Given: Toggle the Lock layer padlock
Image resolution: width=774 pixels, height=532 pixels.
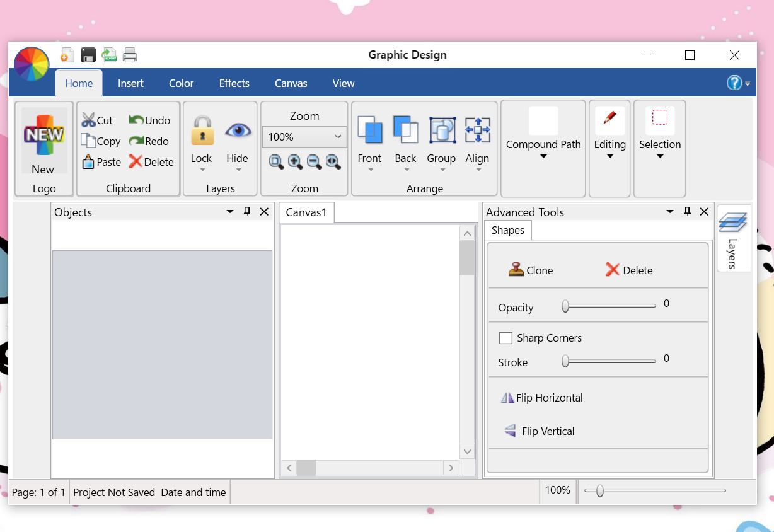Looking at the screenshot, I should pyautogui.click(x=202, y=130).
